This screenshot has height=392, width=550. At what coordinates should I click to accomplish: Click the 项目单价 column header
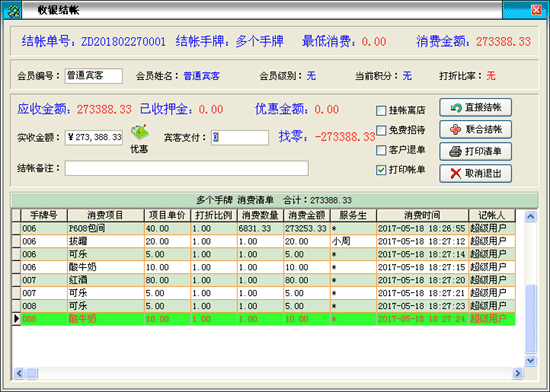167,215
